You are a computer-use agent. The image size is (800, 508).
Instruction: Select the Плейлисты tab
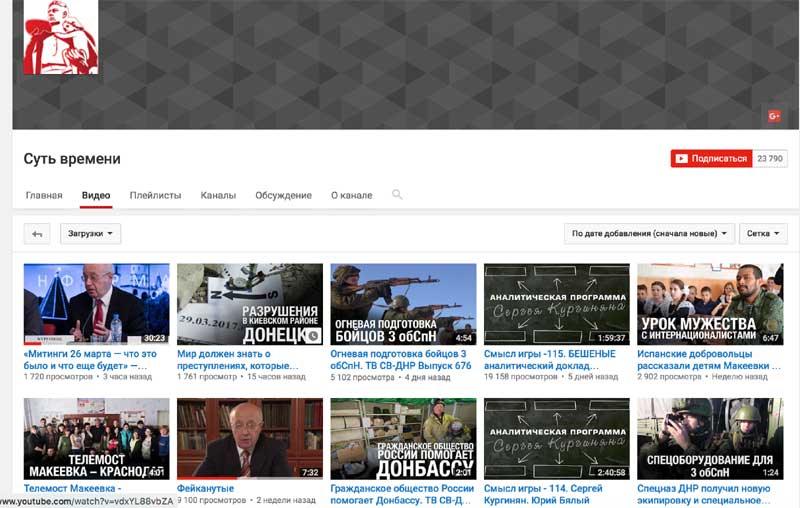(x=155, y=196)
